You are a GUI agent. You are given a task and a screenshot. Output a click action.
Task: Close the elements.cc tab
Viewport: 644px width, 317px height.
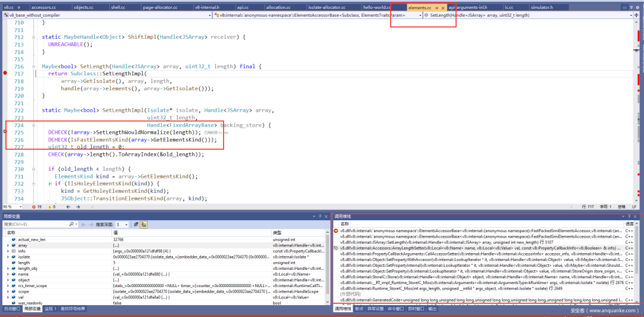point(442,8)
